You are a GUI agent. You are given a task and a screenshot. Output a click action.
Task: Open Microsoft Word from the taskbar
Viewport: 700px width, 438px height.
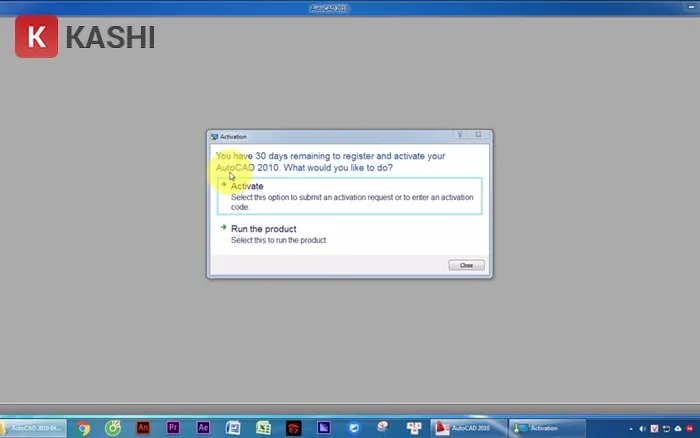click(x=233, y=428)
